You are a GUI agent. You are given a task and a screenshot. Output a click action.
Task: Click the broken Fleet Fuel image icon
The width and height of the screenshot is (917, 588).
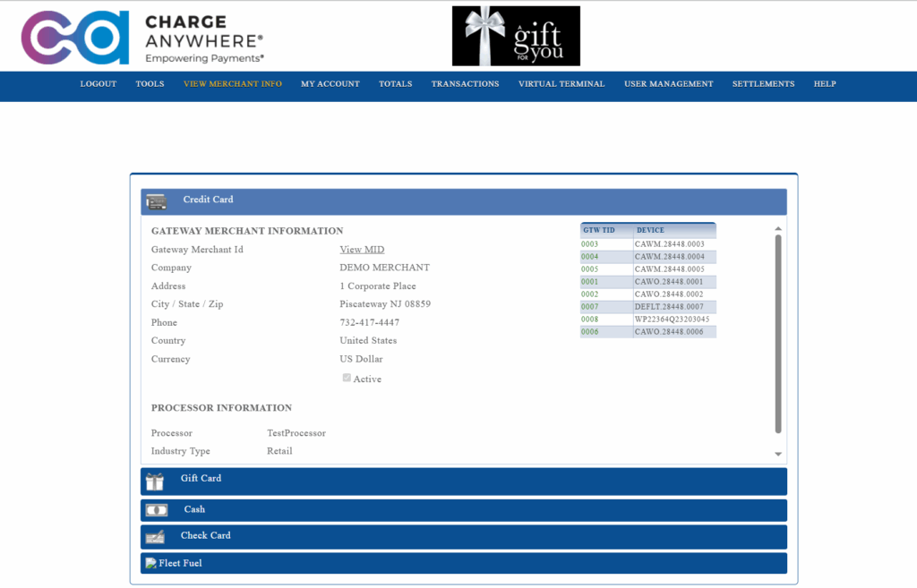click(x=150, y=563)
